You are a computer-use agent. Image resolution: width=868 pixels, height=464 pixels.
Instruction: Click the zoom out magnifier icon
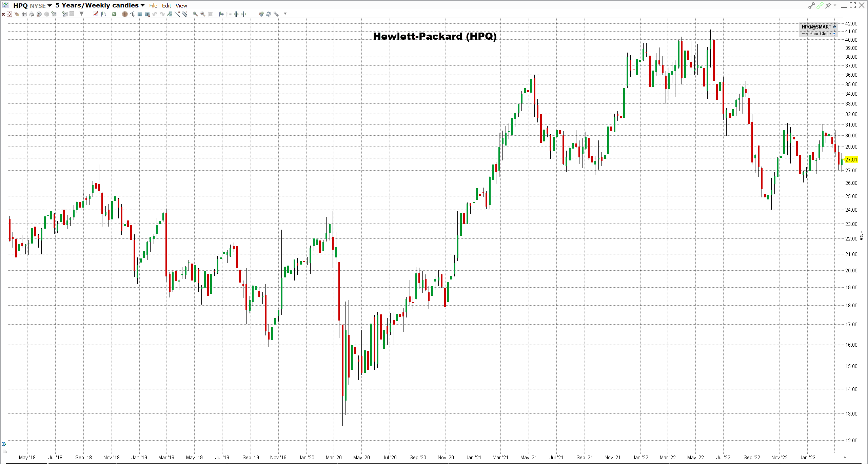tap(203, 14)
